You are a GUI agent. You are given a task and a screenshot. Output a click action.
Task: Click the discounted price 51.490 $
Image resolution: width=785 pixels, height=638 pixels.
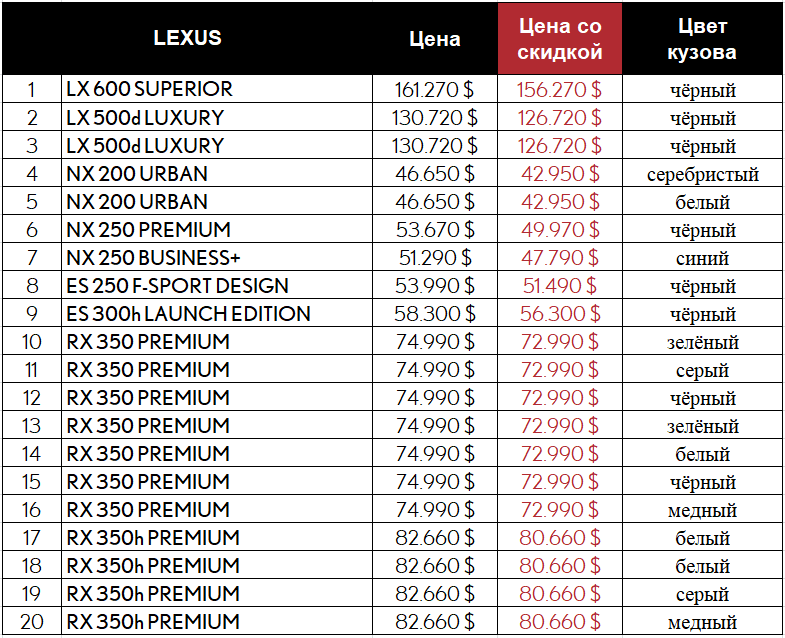[560, 285]
